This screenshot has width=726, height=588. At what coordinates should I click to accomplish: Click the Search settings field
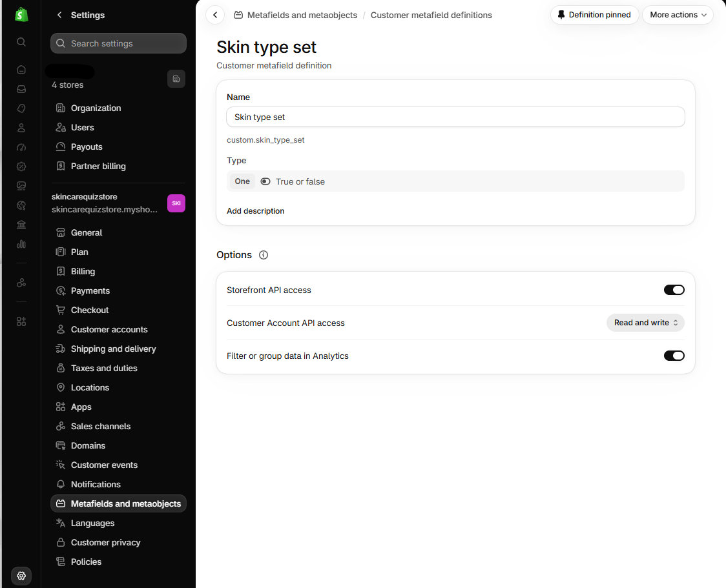pos(119,43)
